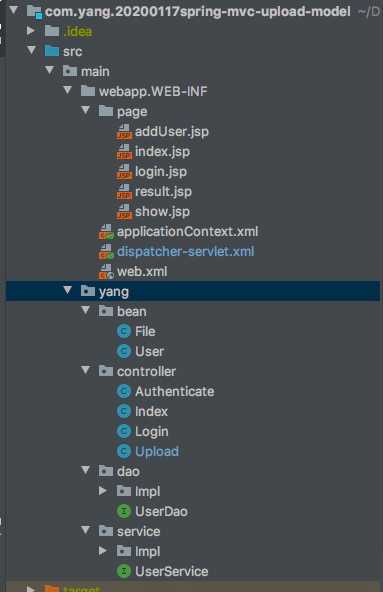Viewport: 383px width, 592px height.
Task: Click the page folder icon
Action: click(x=106, y=111)
